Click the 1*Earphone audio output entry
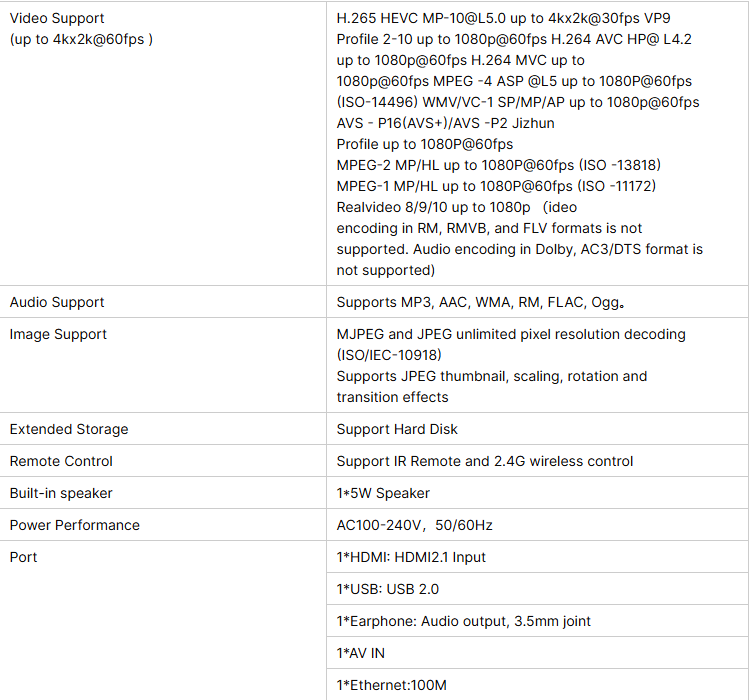750x700 pixels. (x=463, y=622)
